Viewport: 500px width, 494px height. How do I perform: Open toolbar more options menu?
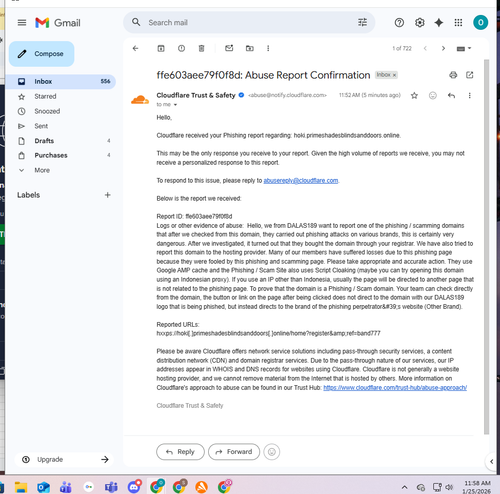coord(268,48)
